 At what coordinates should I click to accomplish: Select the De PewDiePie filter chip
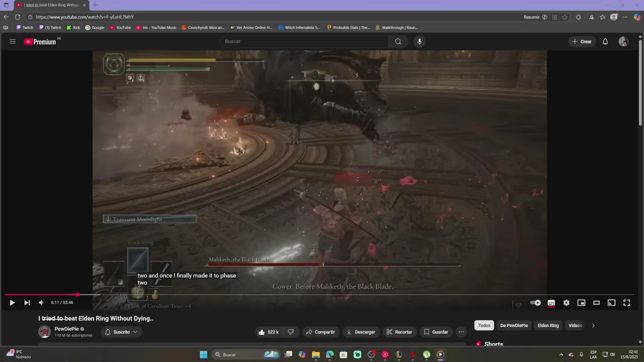pos(514,325)
